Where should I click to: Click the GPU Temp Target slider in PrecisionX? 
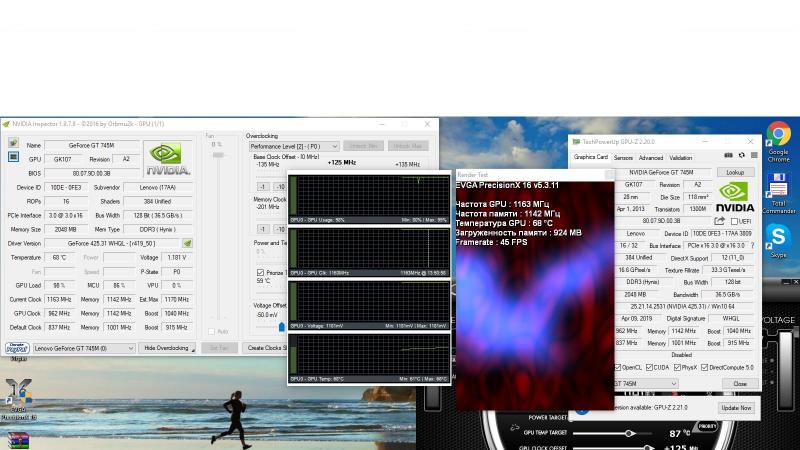[629, 433]
